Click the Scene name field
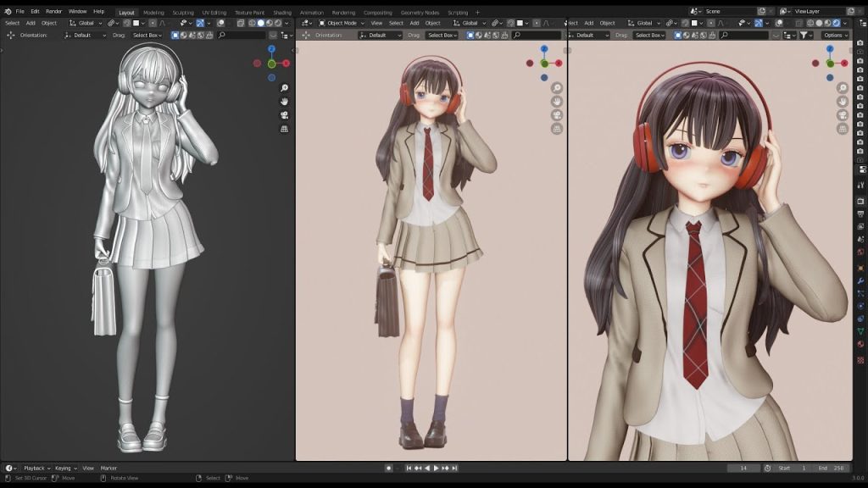 click(729, 11)
